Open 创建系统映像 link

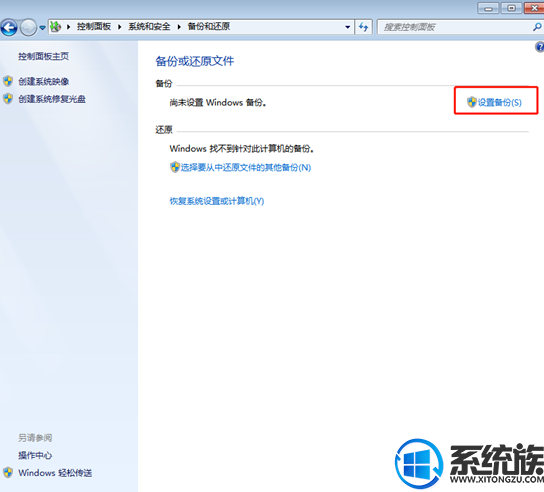click(x=43, y=82)
